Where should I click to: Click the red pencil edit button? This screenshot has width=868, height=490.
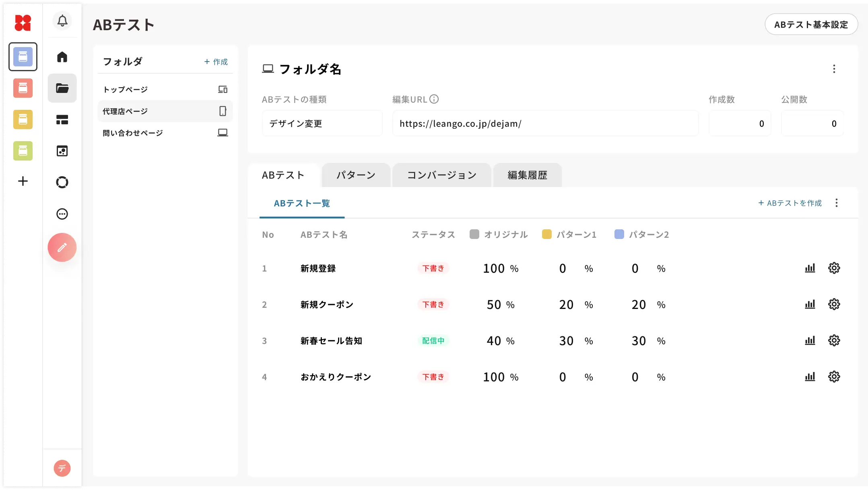pos(62,247)
